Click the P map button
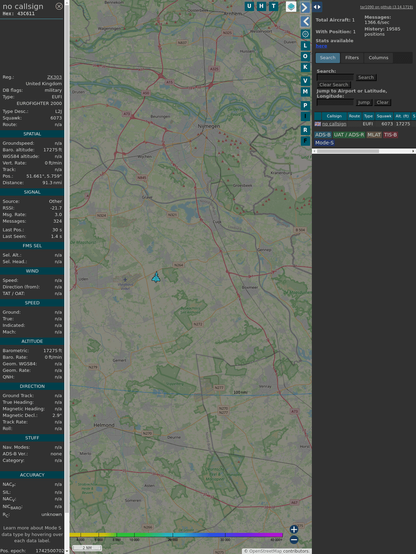This screenshot has width=416, height=554. click(305, 105)
